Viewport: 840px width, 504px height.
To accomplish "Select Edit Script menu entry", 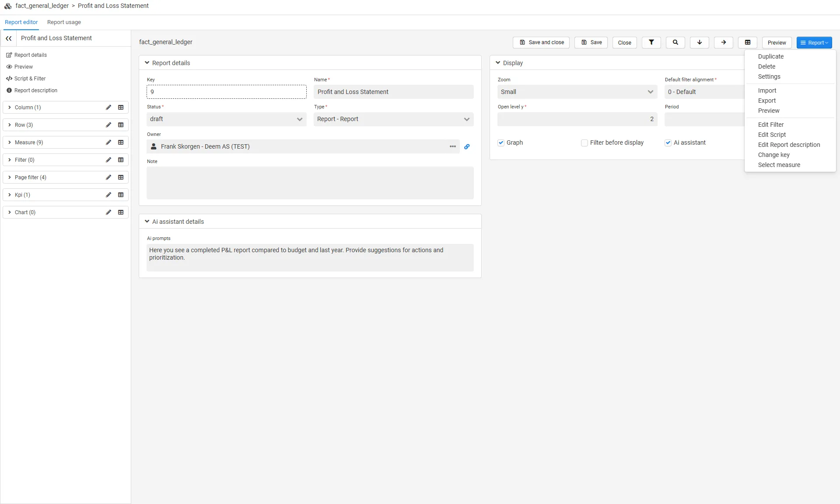I will [x=772, y=135].
